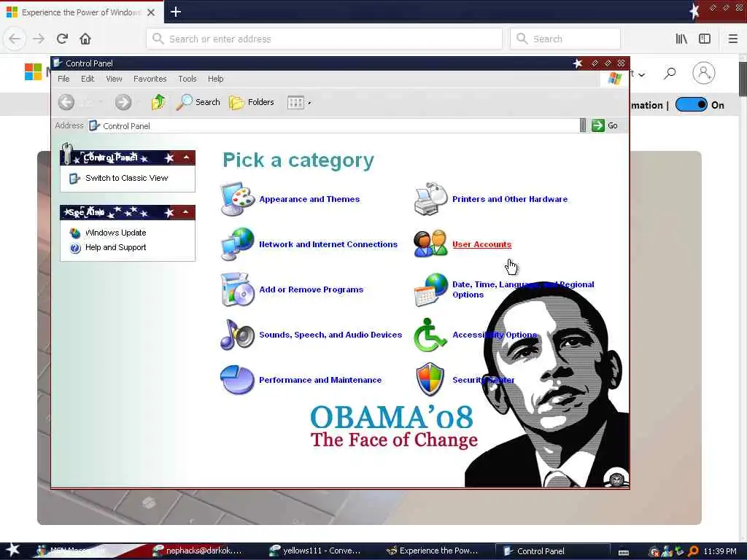
Task: Click the Firefox forward arrow
Action: click(39, 39)
